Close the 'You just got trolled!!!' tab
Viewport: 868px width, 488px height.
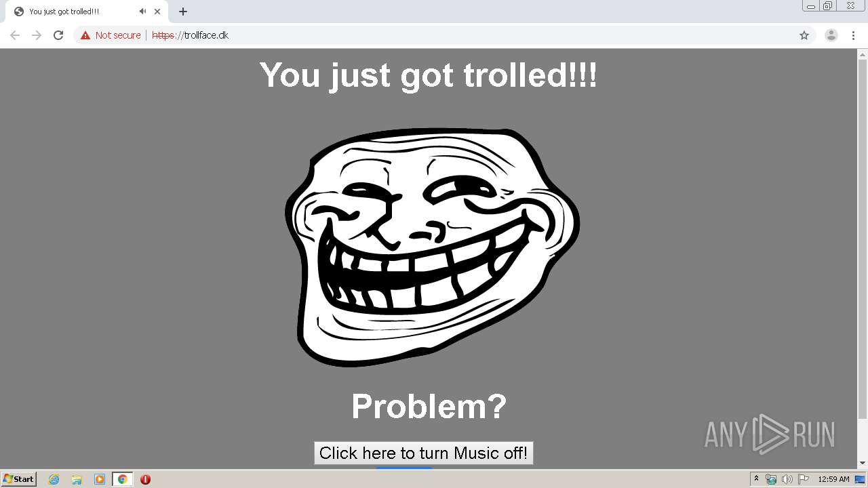(x=157, y=12)
